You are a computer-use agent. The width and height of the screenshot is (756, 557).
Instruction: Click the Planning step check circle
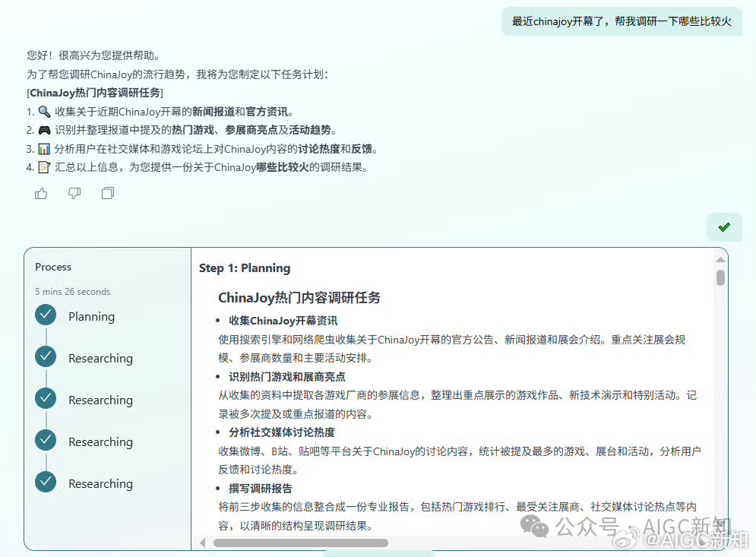[46, 315]
